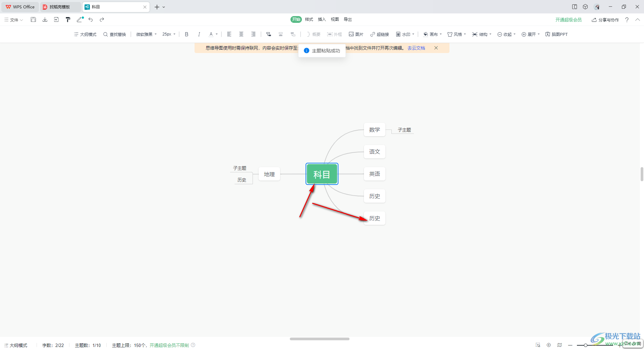
Task: Convert the mind map to PPT via 脑图PPT
Action: 556,34
